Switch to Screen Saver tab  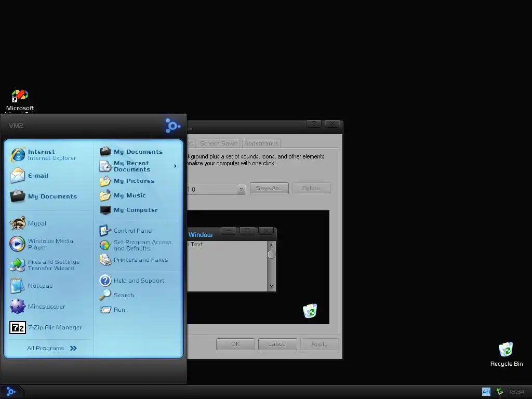(x=219, y=143)
